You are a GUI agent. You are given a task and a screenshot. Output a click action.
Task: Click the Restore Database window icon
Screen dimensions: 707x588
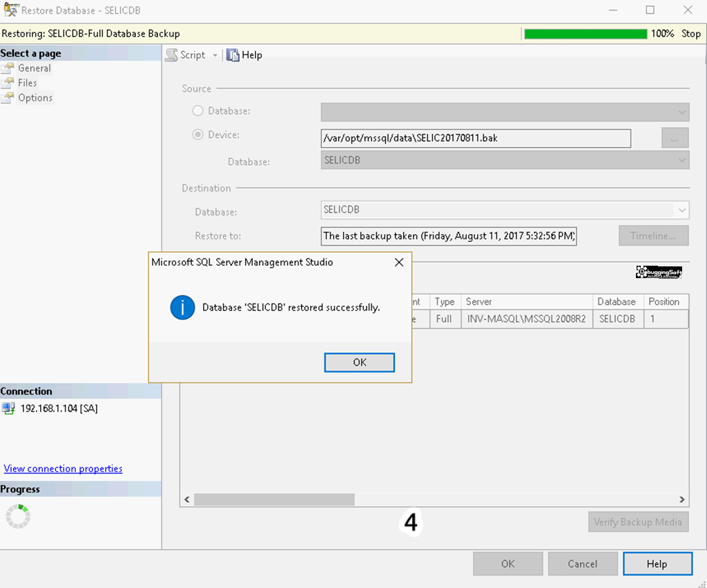[x=11, y=10]
